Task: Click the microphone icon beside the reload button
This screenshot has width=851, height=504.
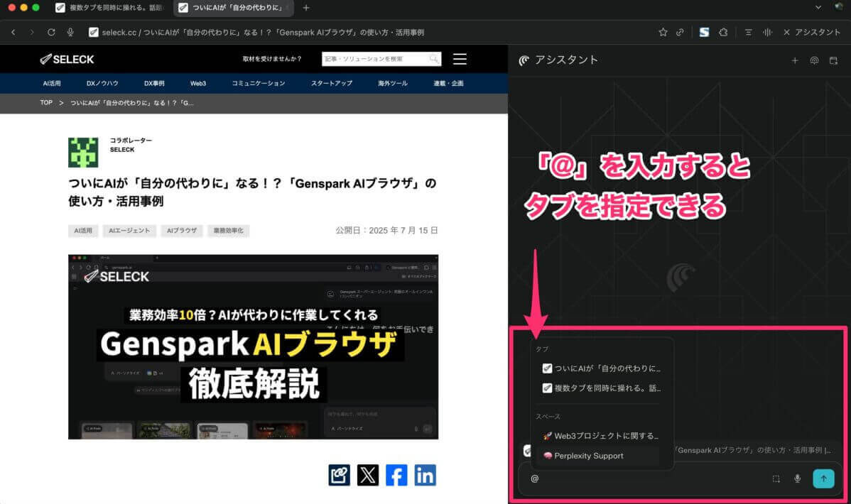Action: click(x=70, y=33)
